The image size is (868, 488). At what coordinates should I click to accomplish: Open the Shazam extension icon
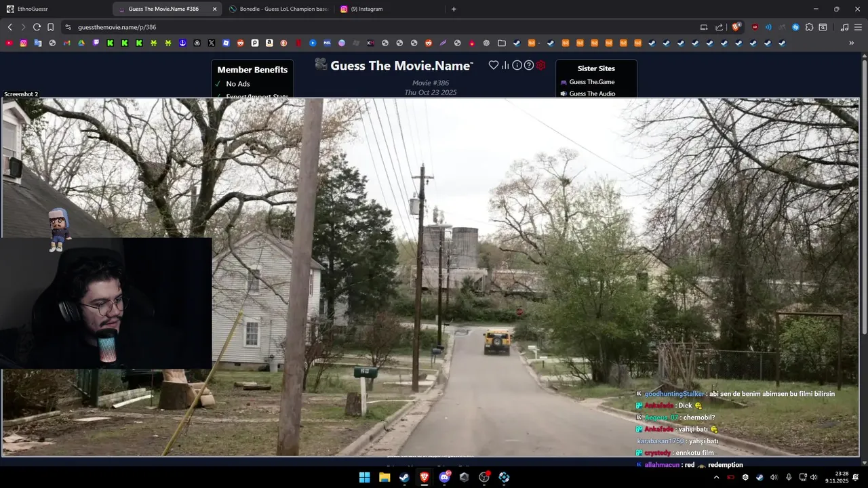(795, 27)
